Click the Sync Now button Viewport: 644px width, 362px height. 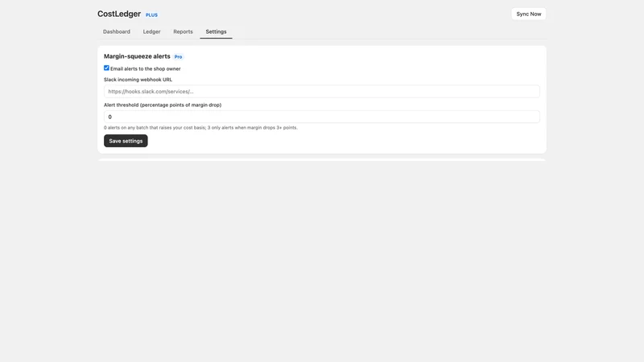pos(529,14)
